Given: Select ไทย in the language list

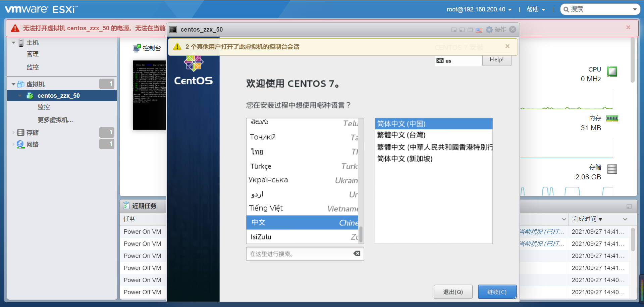Looking at the screenshot, I should pos(302,152).
